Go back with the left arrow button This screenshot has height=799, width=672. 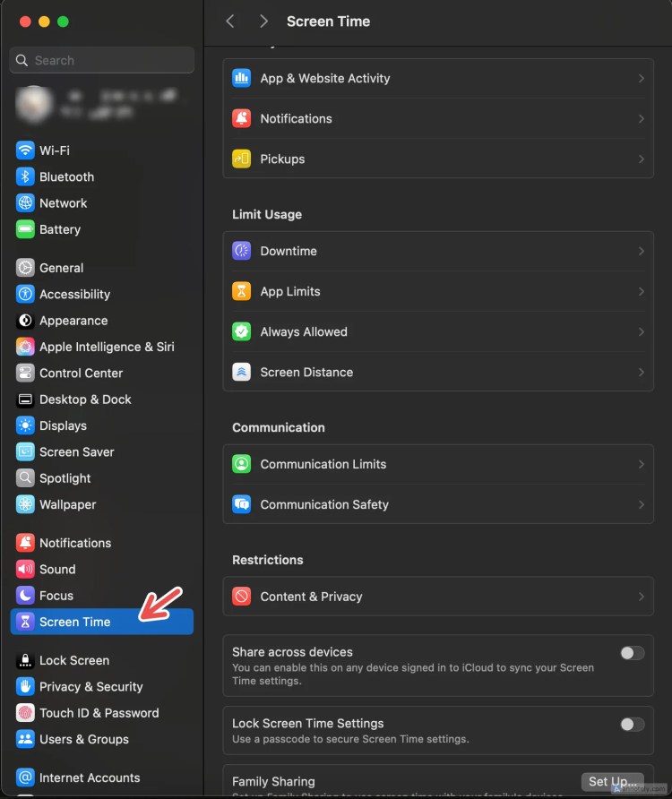[230, 21]
